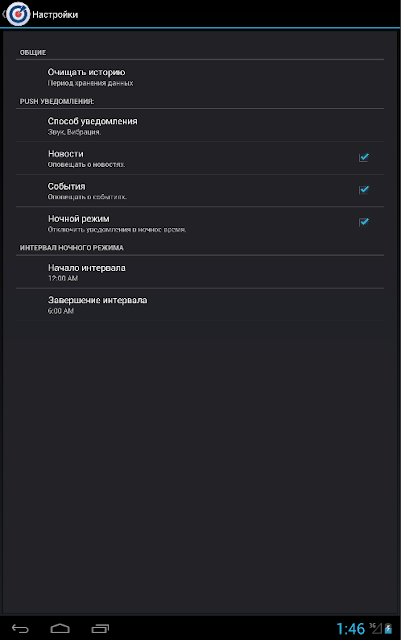Image resolution: width=401 pixels, height=640 pixels.
Task: Tap the 12:00 AM interval start value
Action: 63,278
